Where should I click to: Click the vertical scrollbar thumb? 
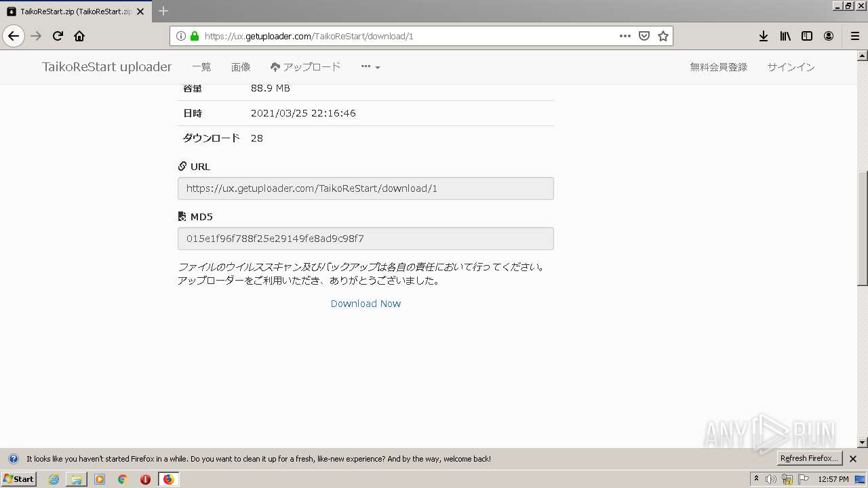pos(863,228)
